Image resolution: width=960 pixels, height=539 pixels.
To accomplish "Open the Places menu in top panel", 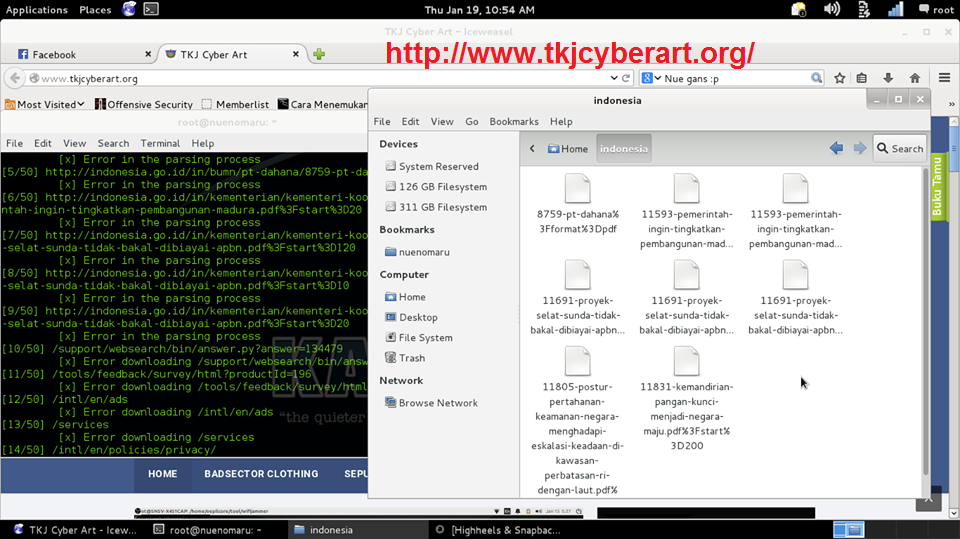I will 95,10.
